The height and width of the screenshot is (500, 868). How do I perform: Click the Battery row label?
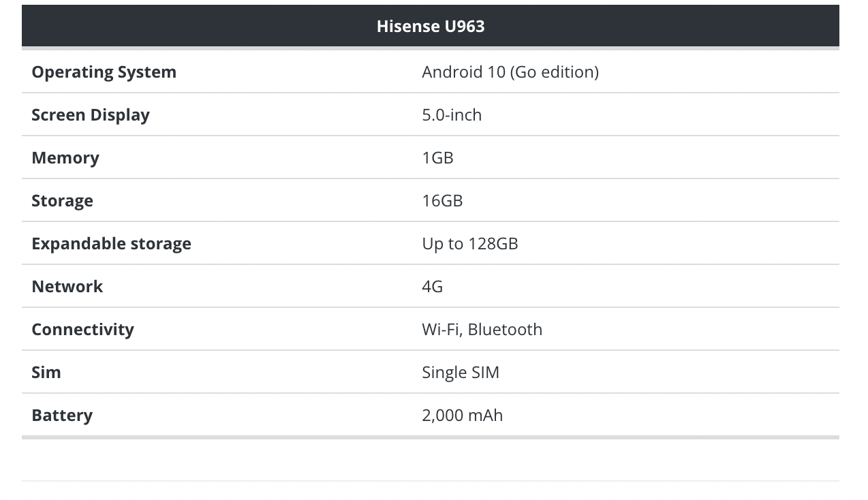coord(62,416)
